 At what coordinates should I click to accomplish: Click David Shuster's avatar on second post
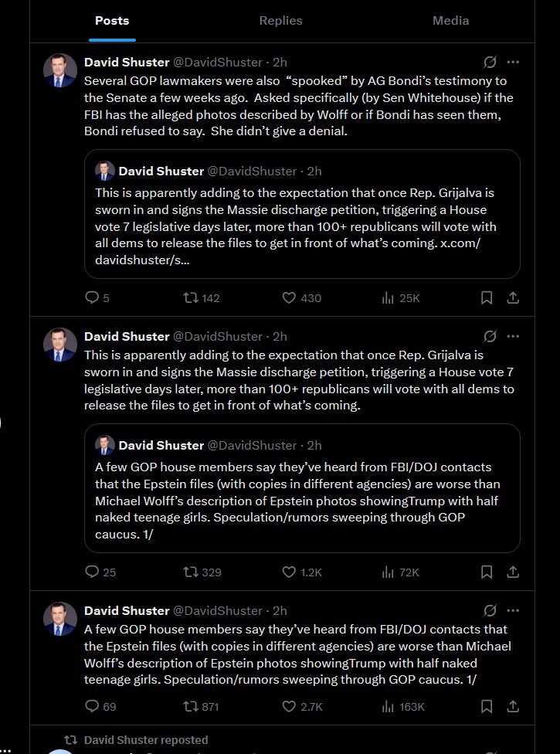click(59, 345)
